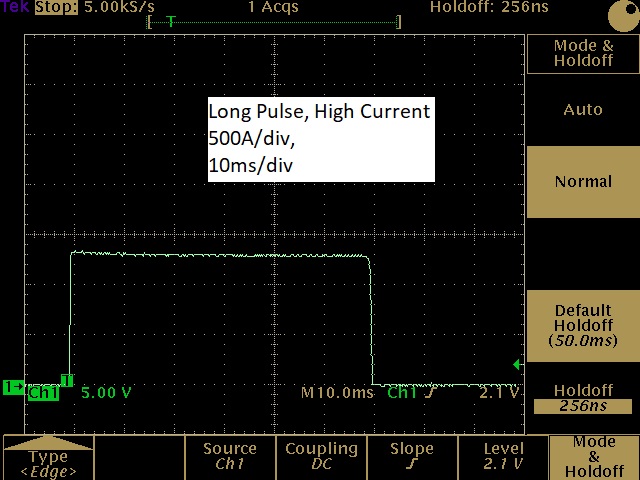The image size is (640, 480).
Task: Click the record view bar T marker
Action: 171,21
